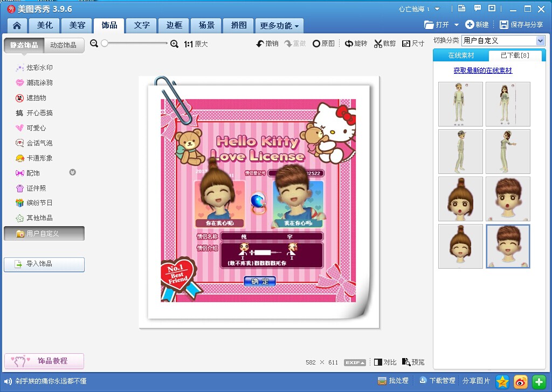The height and width of the screenshot is (392, 552).
Task: Open 批处理 batch processing
Action: click(393, 381)
